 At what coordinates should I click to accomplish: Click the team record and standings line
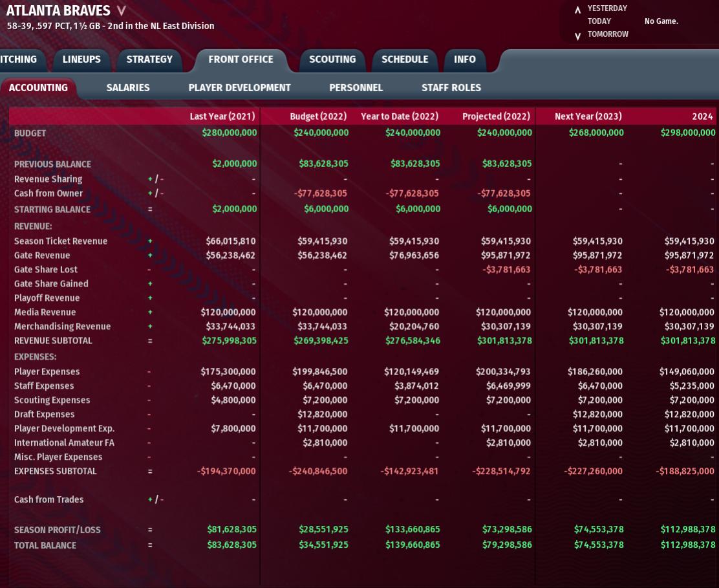(111, 26)
